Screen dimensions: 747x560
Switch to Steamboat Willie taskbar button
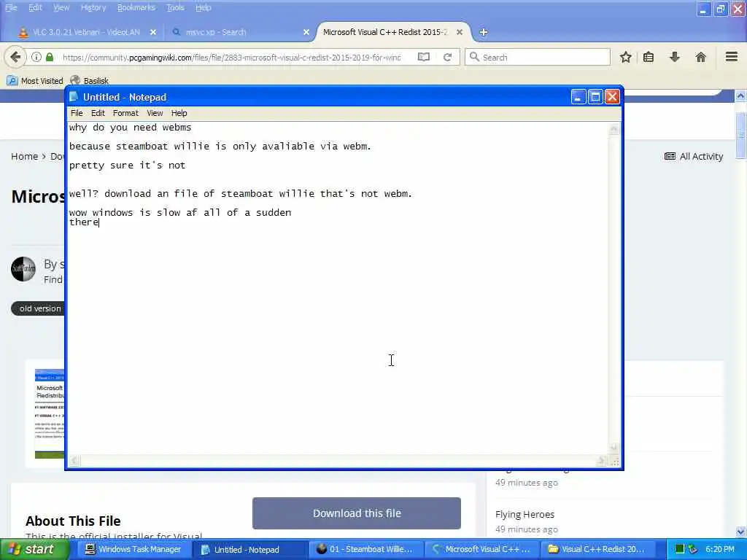coord(365,550)
